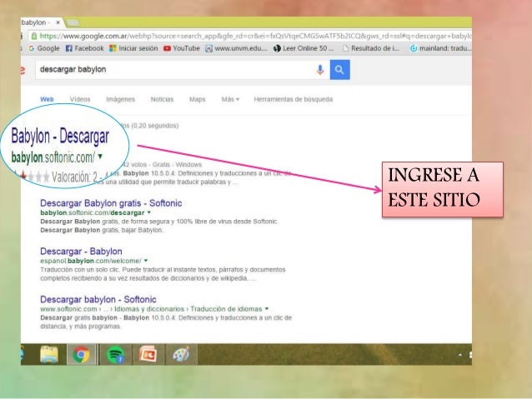Open a new tab next to babylon tab
This screenshot has height=399, width=532.
click(x=73, y=22)
